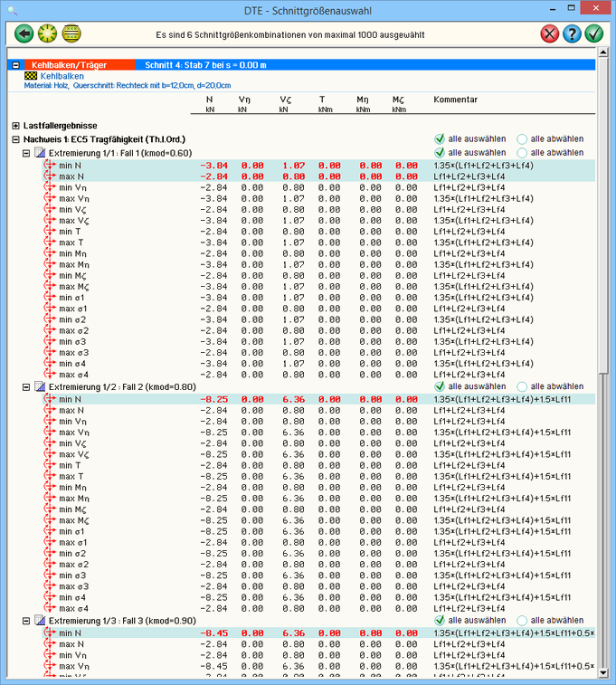
Task: Click the red X cancel icon
Action: point(549,34)
